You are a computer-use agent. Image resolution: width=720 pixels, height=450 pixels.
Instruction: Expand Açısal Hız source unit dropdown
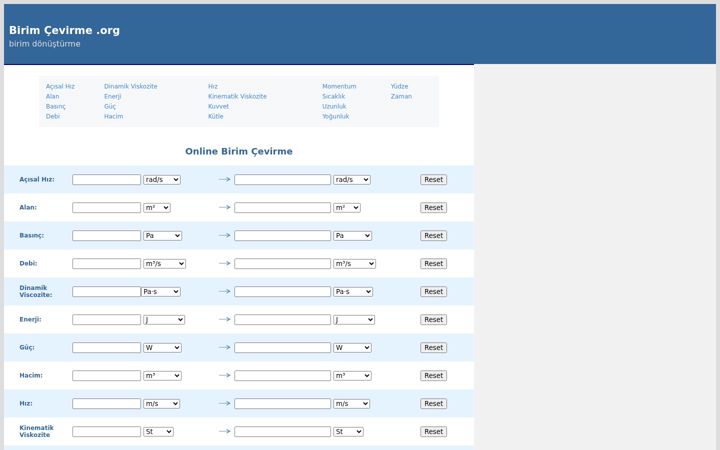162,180
